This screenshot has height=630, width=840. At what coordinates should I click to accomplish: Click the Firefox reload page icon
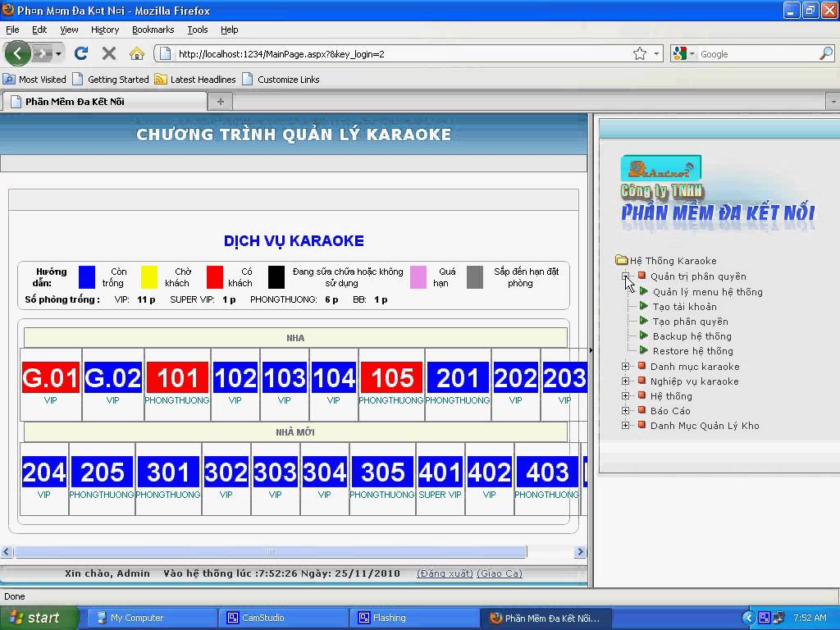click(80, 54)
